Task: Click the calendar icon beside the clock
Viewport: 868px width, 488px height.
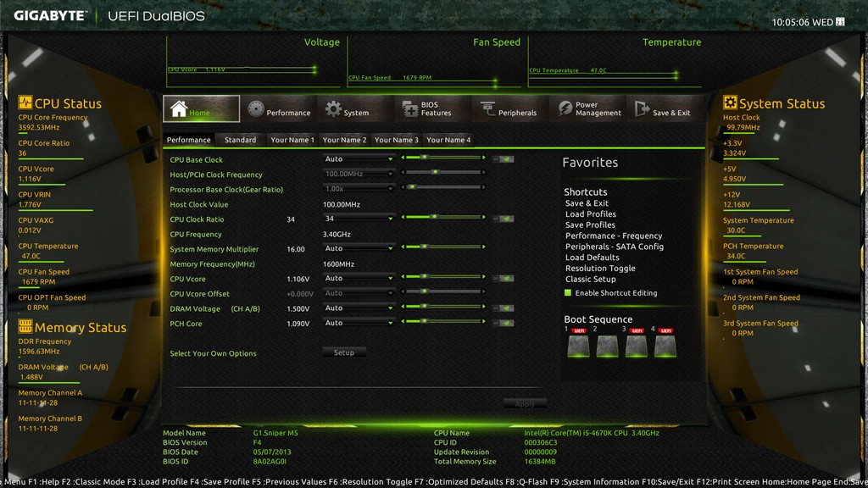Action: 840,21
